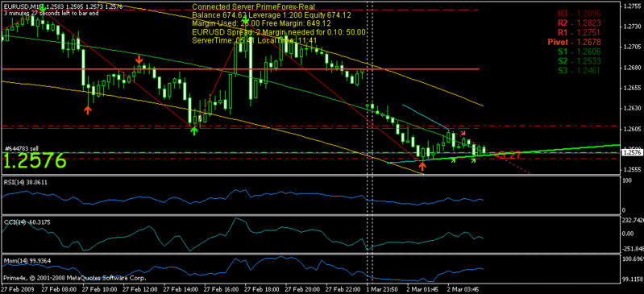Screen dimensions: 644x294
Task: Click the 99.1158 value on the Momentum scale
Action: 633,279
